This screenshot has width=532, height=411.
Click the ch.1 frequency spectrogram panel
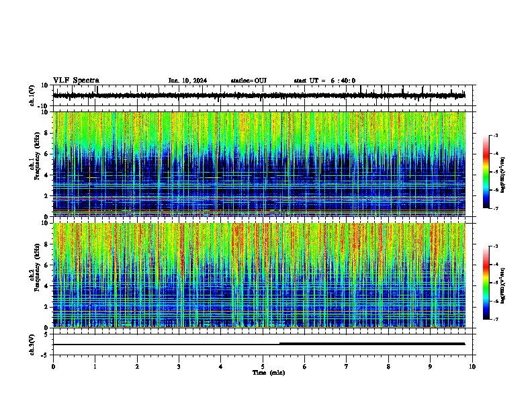[259, 164]
